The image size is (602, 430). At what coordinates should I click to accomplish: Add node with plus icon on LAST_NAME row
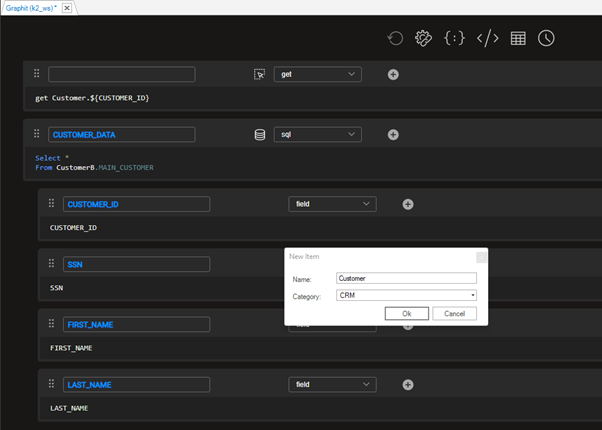408,385
